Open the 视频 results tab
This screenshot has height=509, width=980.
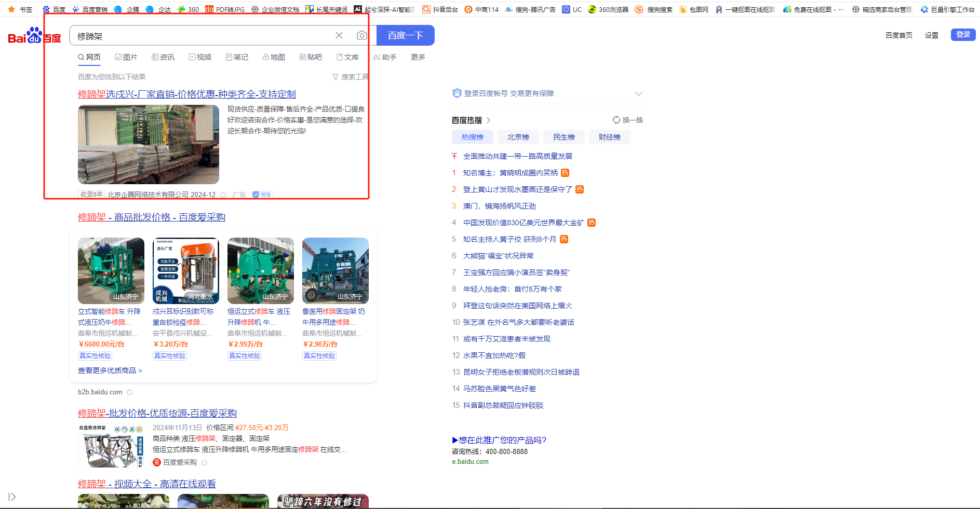click(x=200, y=57)
